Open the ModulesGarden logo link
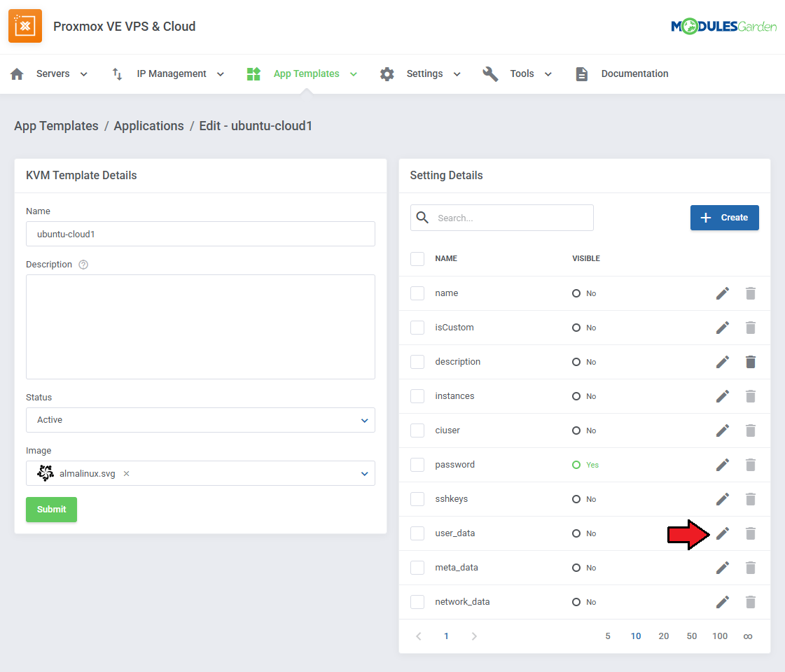The image size is (785, 672). point(723,26)
